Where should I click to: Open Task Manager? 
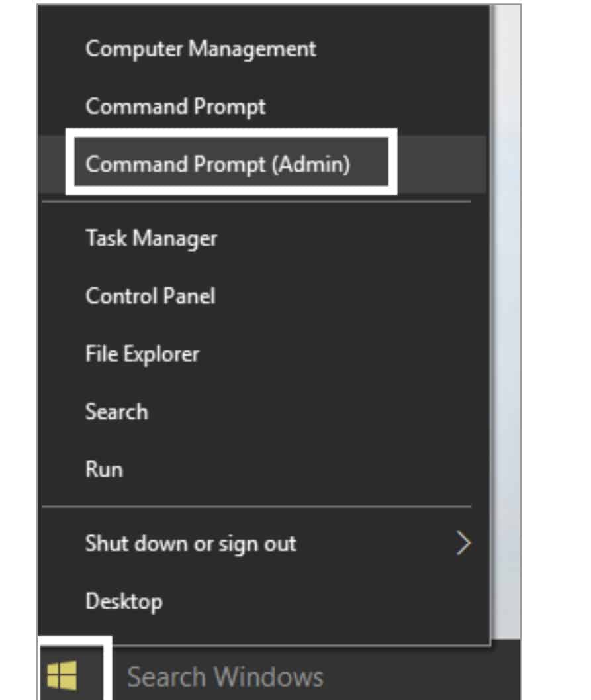point(151,238)
